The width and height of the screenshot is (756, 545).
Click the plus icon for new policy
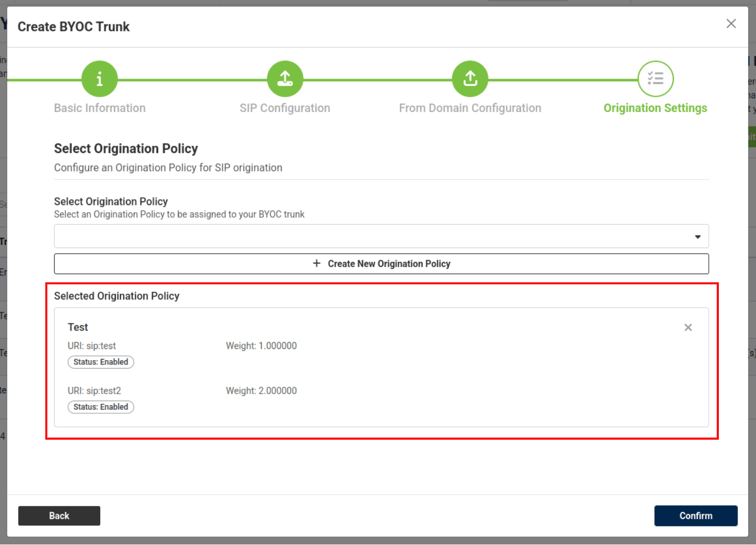(x=316, y=263)
